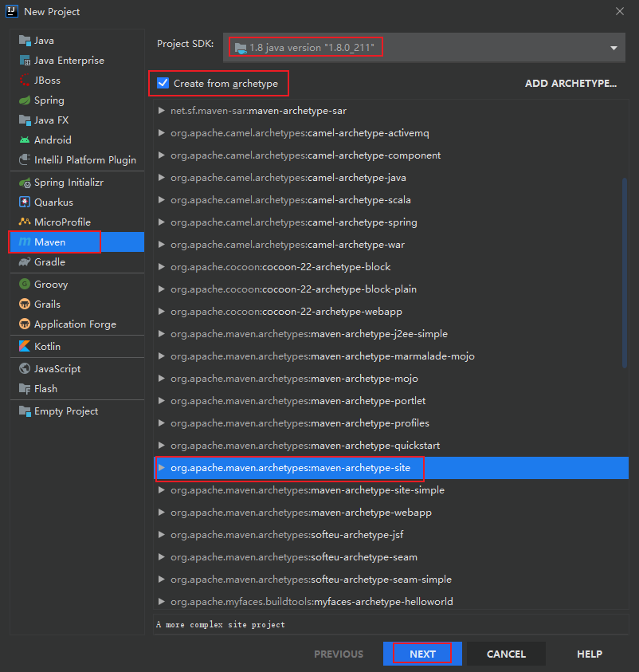Screen dimensions: 639x672
Task: Click the NEXT button
Action: (x=422, y=654)
